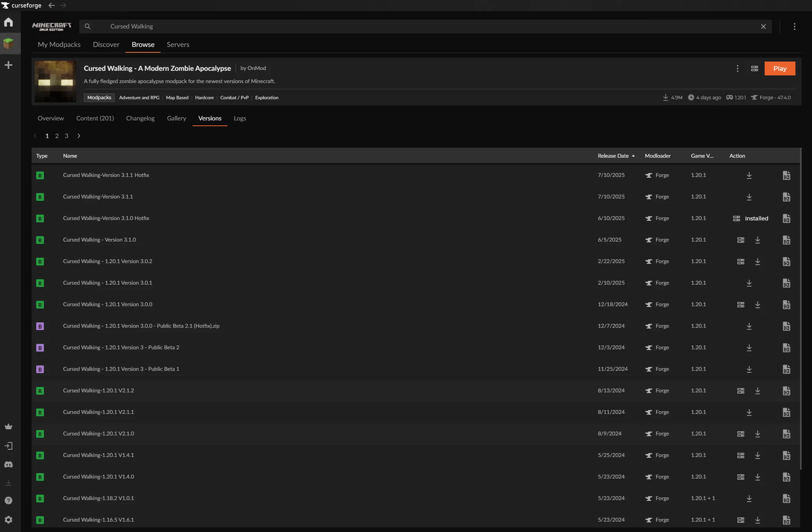Create a profile from Version 3.0.2 server icon

tap(740, 262)
